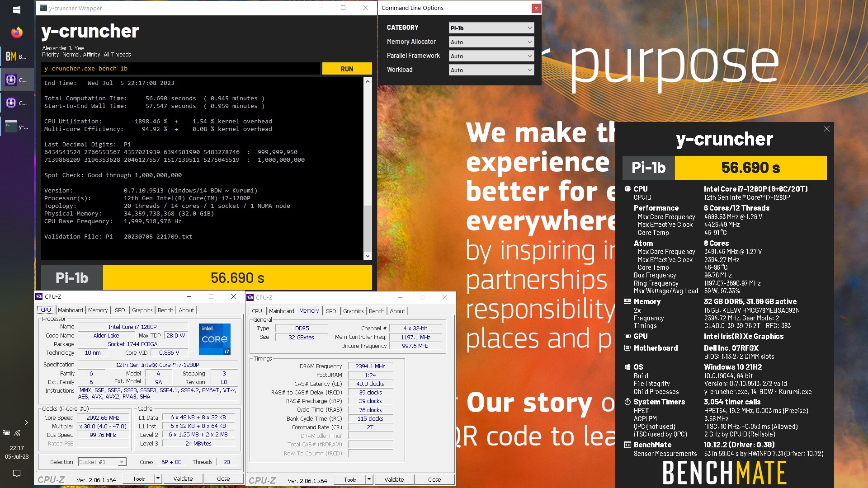868x488 pixels.
Task: Click the System Timers clock icon
Action: pyautogui.click(x=627, y=402)
